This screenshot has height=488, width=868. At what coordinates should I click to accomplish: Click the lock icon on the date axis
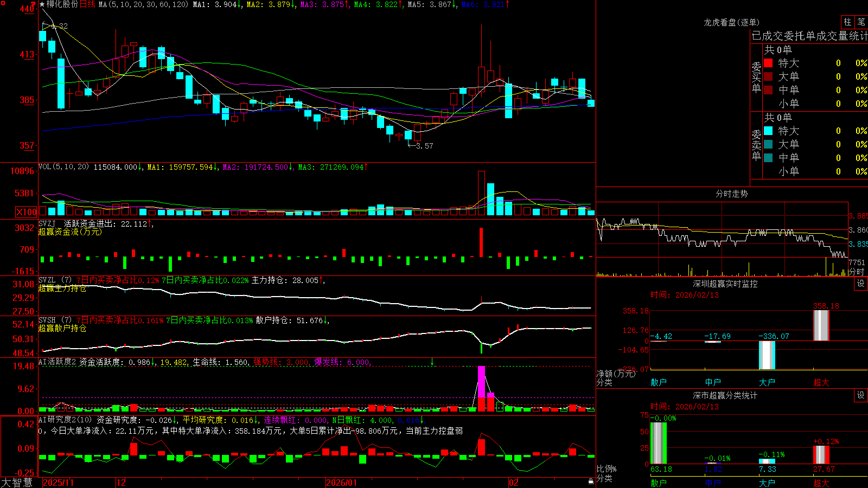pos(591,481)
